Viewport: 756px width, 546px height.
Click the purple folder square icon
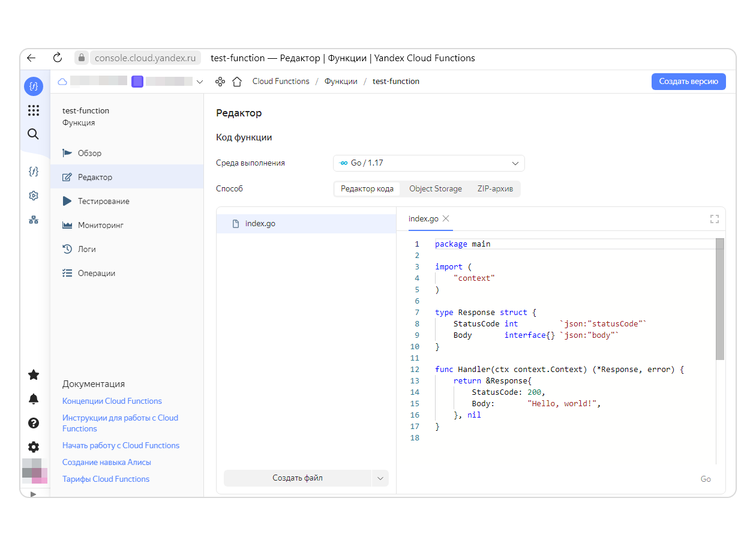(x=137, y=82)
